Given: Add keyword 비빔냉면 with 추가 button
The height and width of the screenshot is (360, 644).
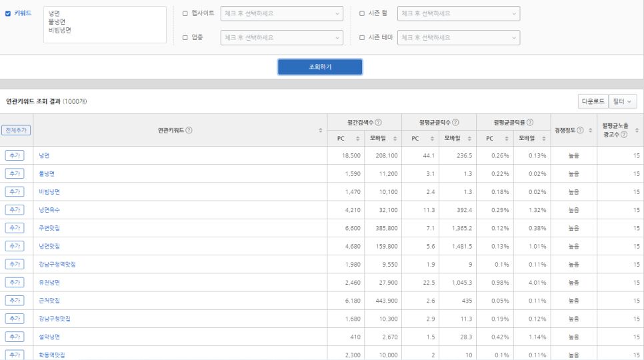Looking at the screenshot, I should tap(15, 192).
